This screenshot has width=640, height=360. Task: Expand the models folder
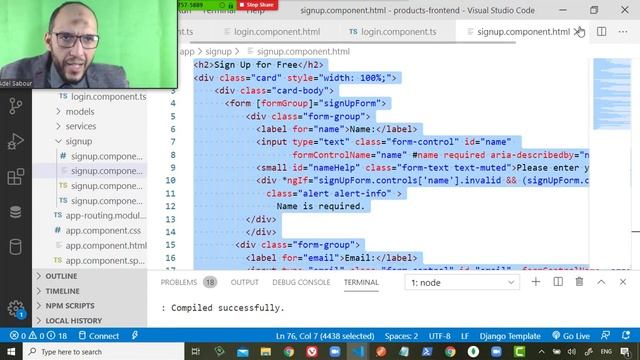coord(80,111)
